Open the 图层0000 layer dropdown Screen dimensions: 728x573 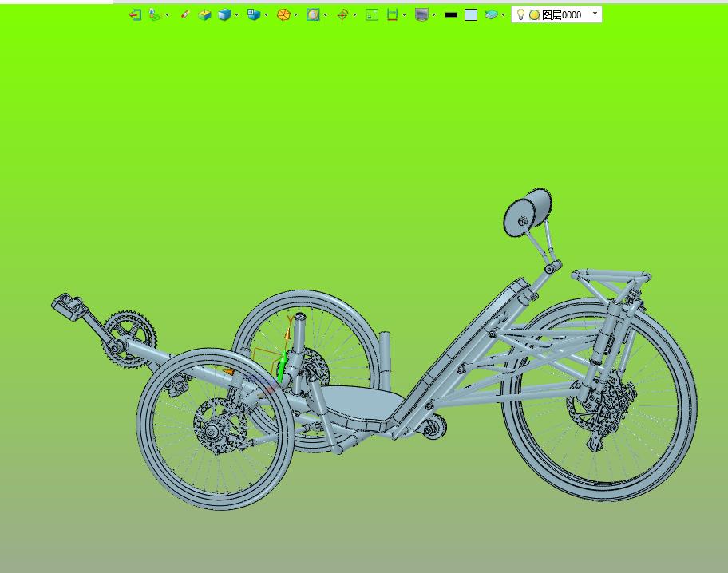coord(595,14)
